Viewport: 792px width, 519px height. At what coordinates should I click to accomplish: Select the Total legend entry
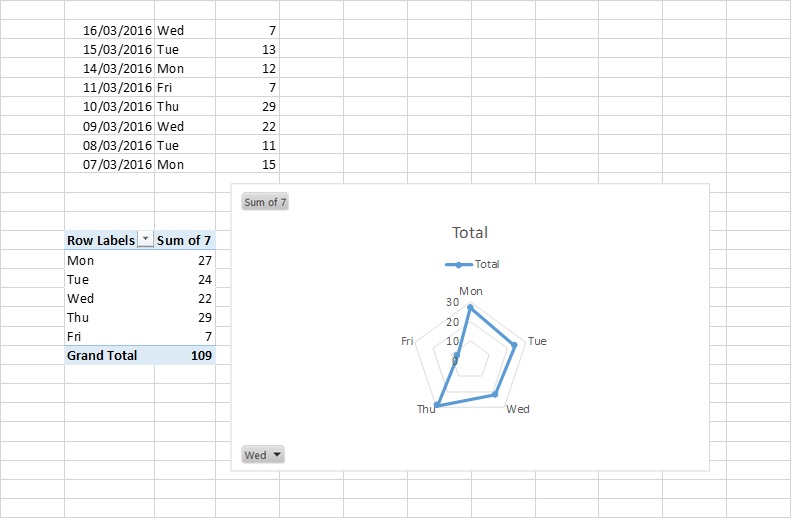point(472,264)
